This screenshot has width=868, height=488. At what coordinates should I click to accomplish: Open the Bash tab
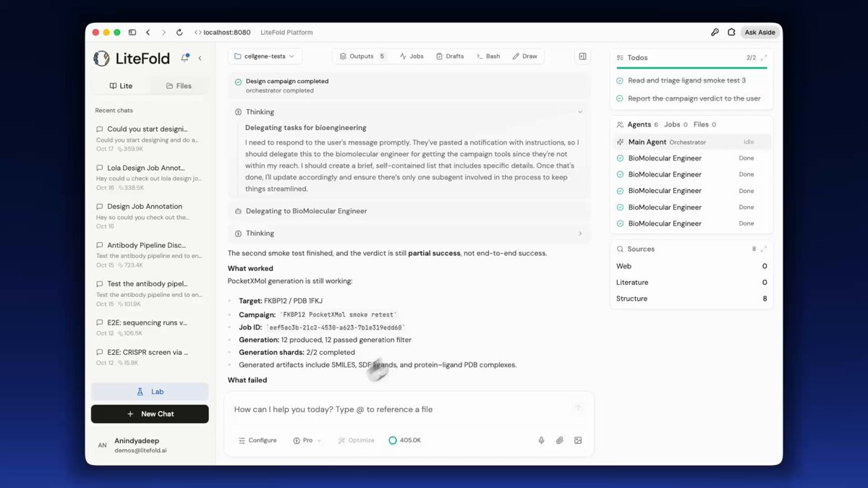pyautogui.click(x=488, y=56)
